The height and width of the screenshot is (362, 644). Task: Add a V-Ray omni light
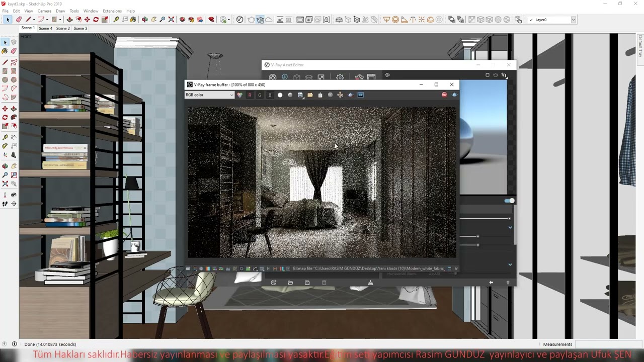click(x=421, y=20)
